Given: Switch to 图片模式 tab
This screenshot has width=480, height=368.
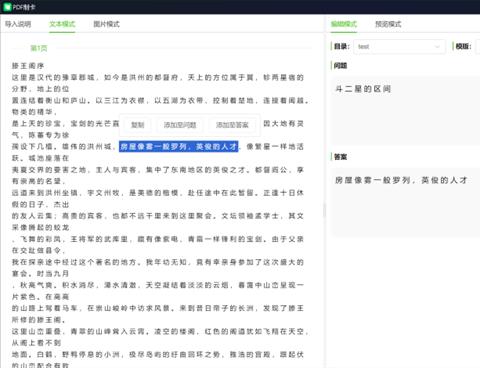Looking at the screenshot, I should point(106,24).
